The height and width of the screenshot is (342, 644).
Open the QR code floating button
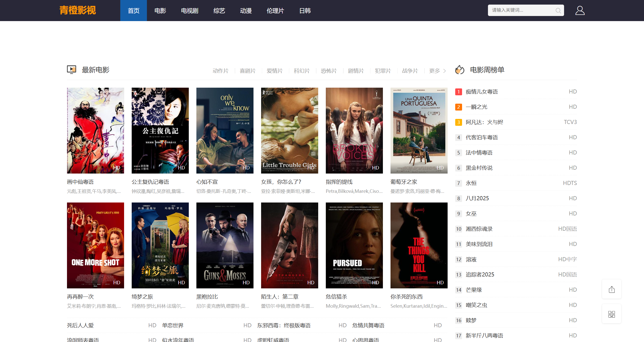tap(612, 314)
